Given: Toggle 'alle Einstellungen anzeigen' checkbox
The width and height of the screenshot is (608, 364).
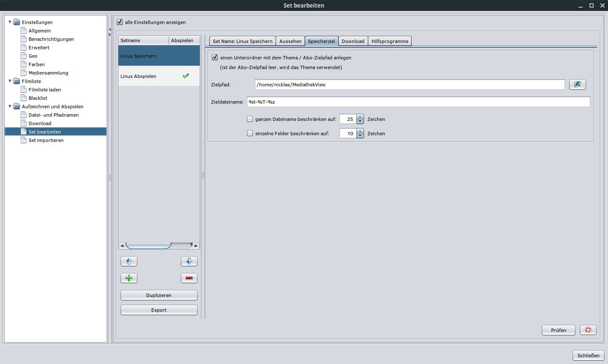Looking at the screenshot, I should [x=120, y=22].
